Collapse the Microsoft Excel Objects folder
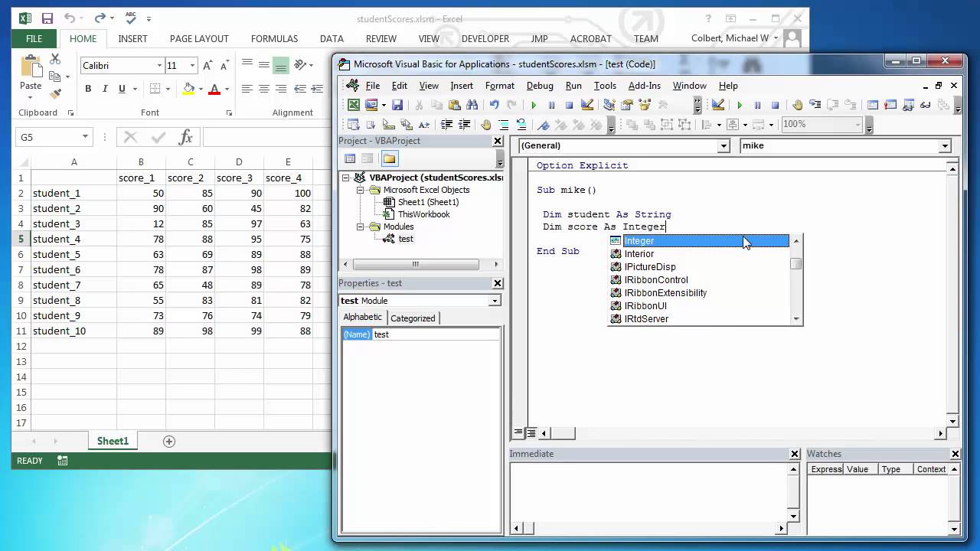 (x=360, y=190)
